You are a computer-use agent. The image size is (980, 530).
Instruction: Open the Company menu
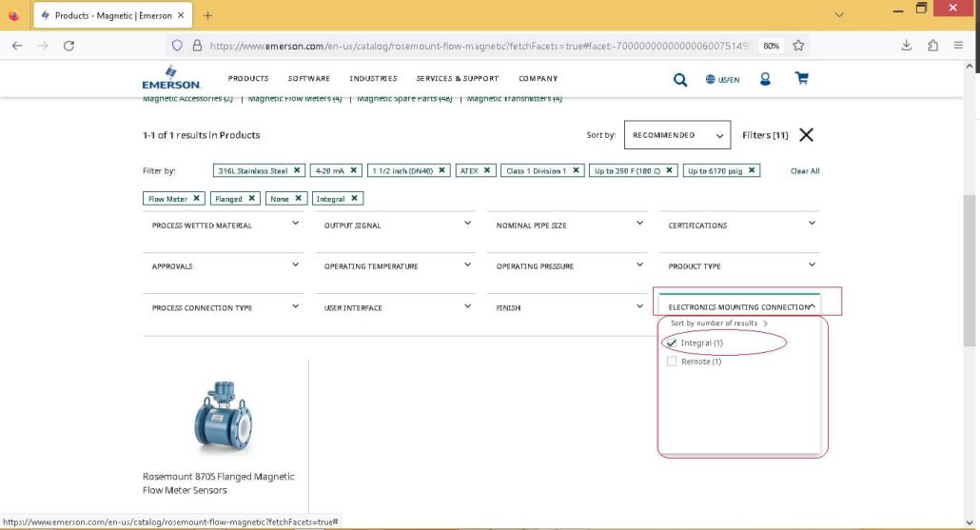[x=539, y=79]
